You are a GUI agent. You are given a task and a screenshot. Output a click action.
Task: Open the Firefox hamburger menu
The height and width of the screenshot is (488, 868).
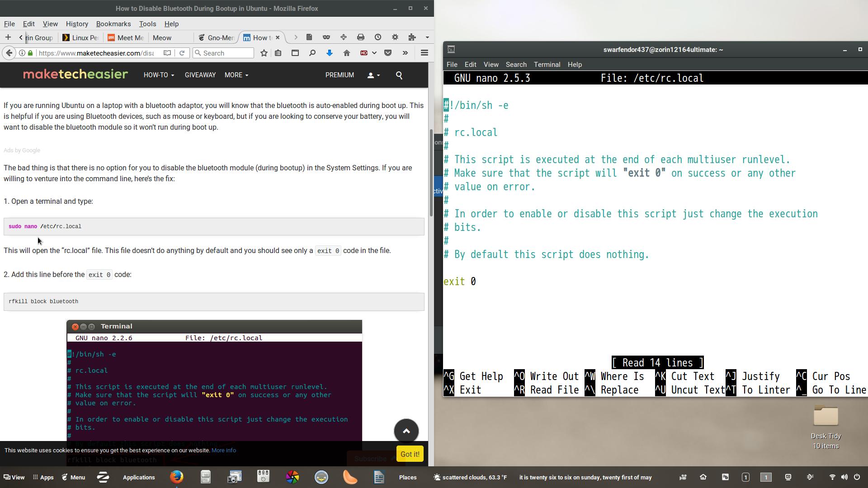click(424, 53)
